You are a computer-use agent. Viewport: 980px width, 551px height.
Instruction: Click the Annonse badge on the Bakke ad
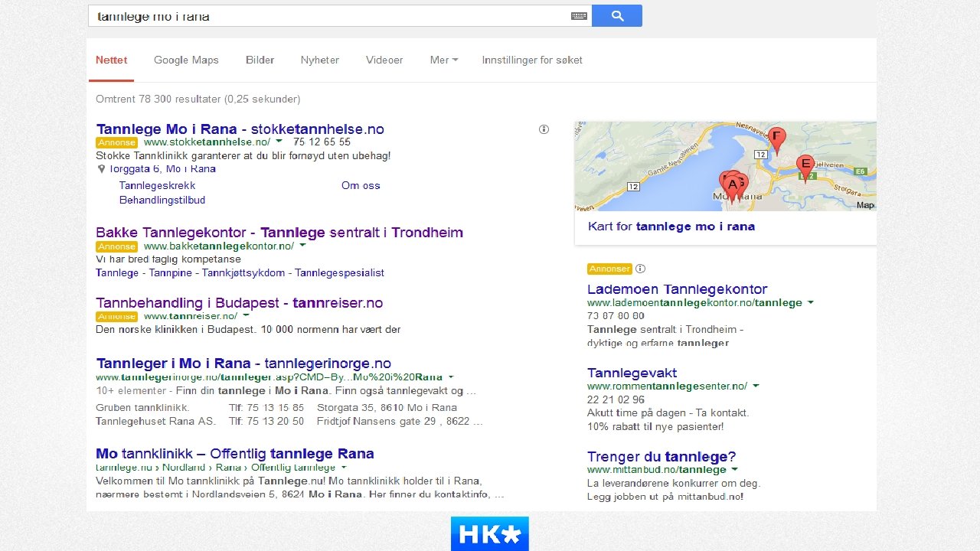[x=116, y=246]
